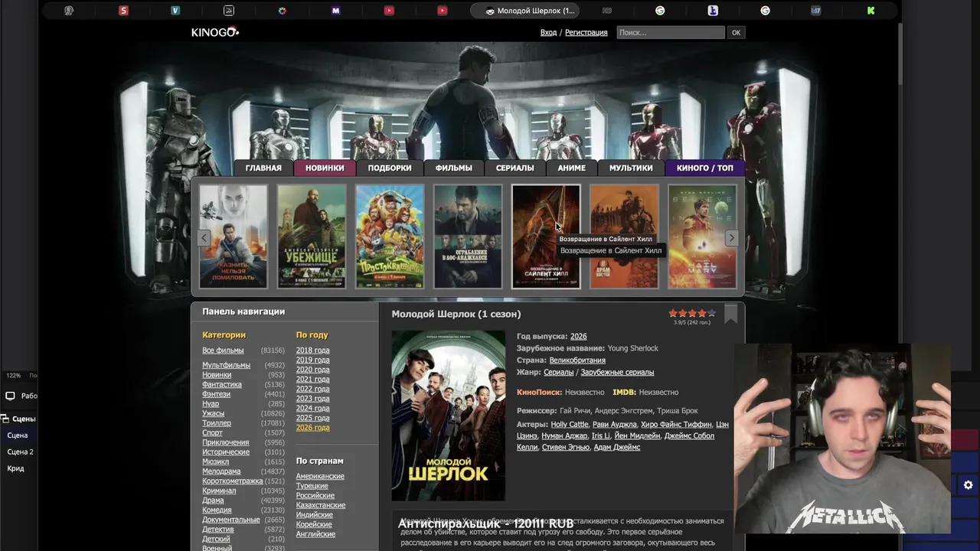Go to the ГЛАВНАЯ tab
This screenshot has height=551, width=980.
click(x=263, y=168)
